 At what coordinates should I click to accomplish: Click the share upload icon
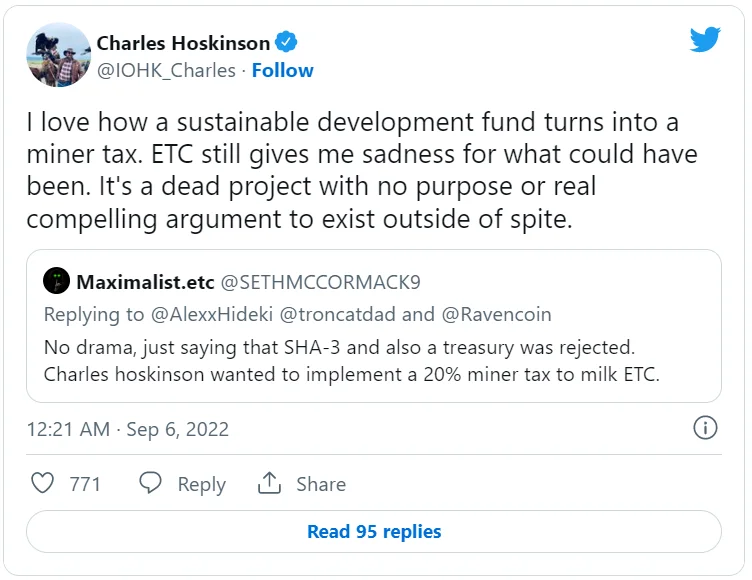[269, 484]
